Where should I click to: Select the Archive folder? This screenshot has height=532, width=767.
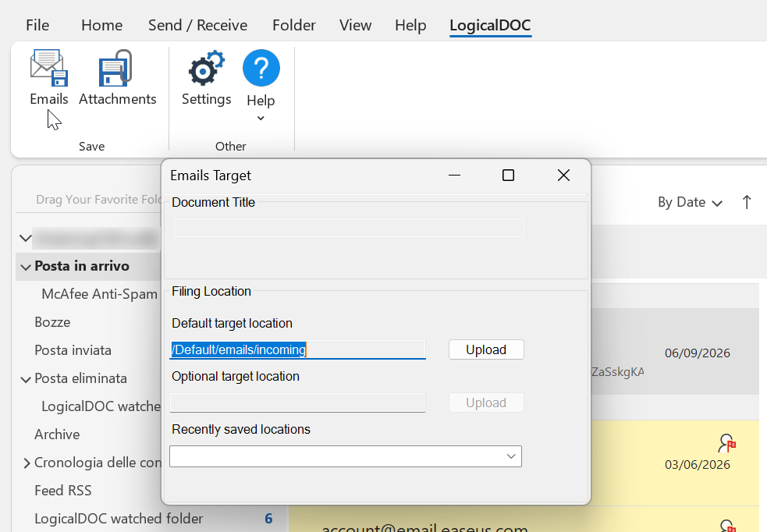click(57, 434)
